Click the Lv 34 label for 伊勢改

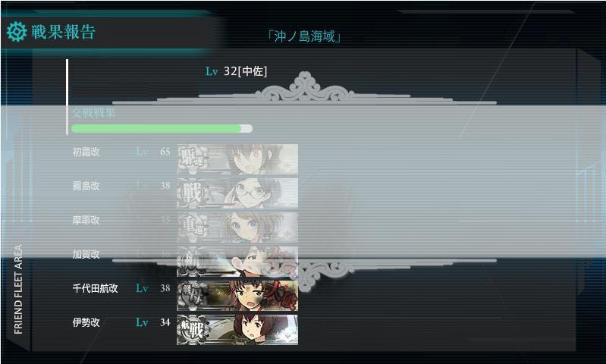[x=153, y=322]
